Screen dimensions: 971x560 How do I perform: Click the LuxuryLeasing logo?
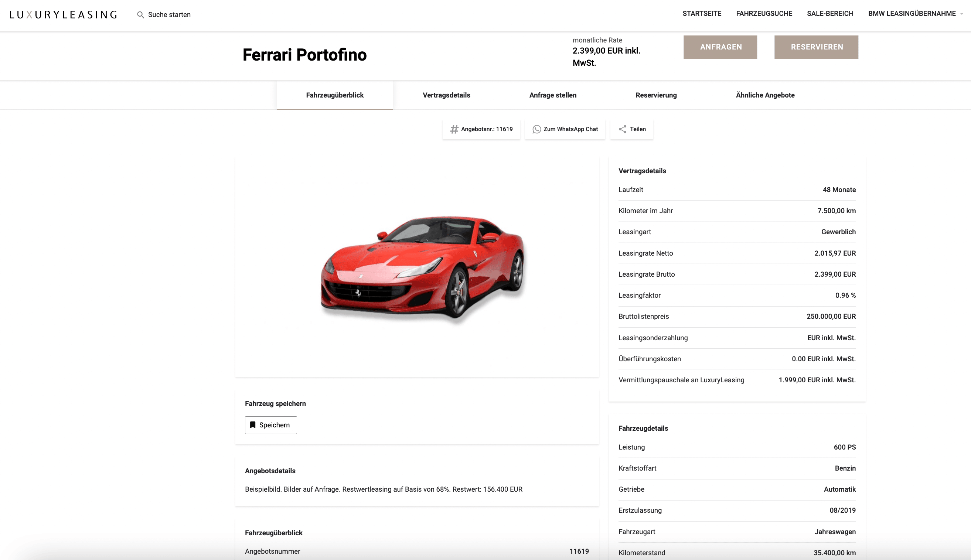pos(63,15)
